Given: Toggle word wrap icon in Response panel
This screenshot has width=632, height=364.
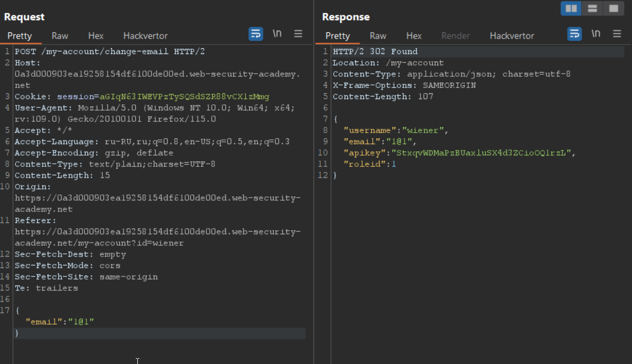Looking at the screenshot, I should 574,34.
